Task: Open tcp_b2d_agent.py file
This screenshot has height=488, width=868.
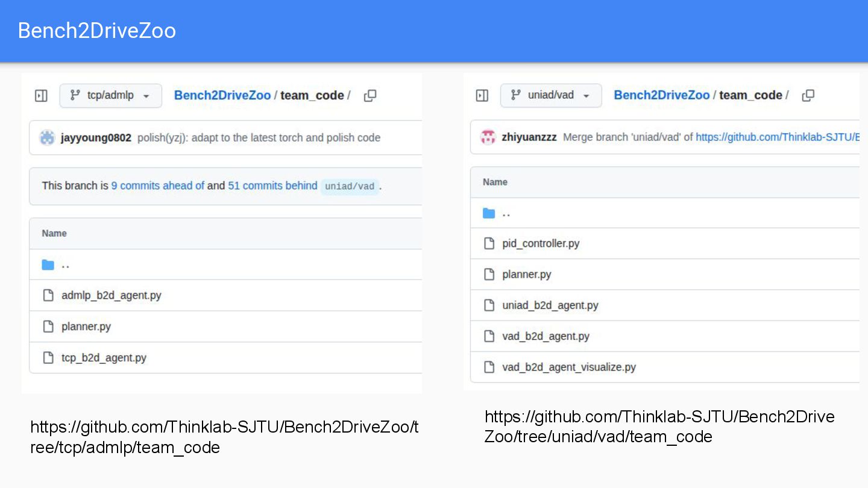Action: click(104, 358)
